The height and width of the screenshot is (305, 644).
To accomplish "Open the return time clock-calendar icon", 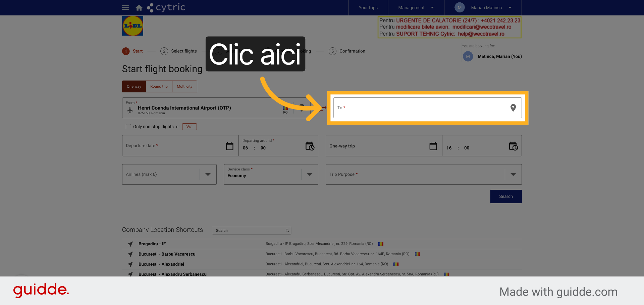I will (x=514, y=146).
